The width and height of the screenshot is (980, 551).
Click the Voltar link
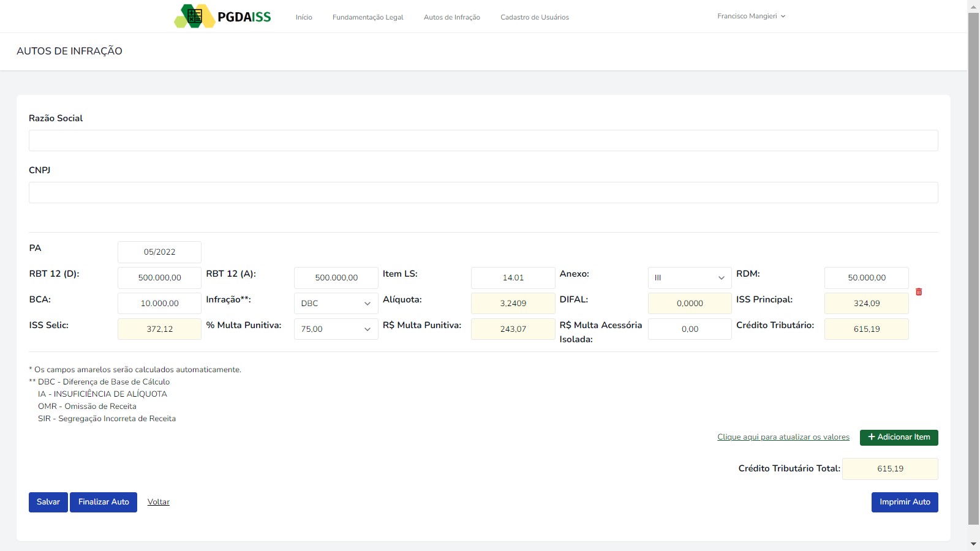(x=159, y=502)
